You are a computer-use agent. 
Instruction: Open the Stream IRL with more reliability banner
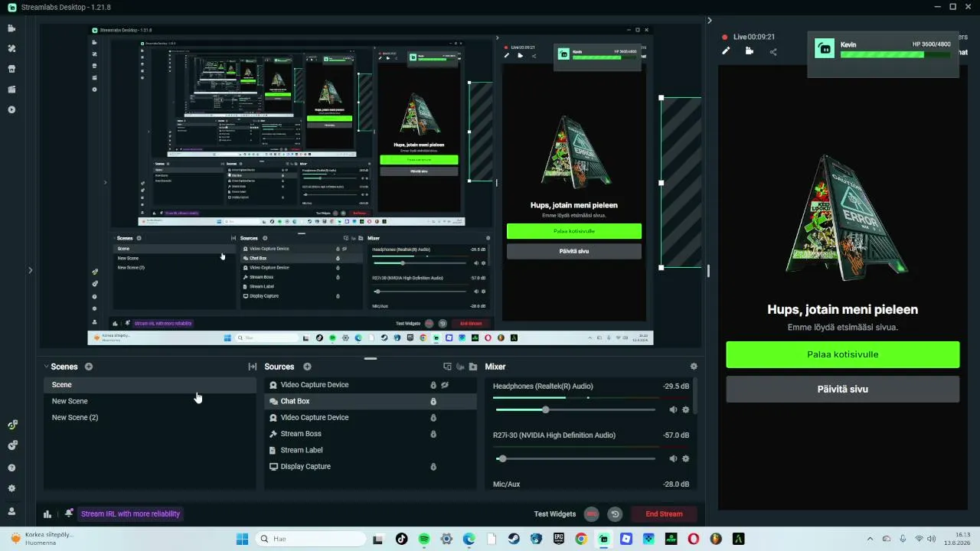130,514
